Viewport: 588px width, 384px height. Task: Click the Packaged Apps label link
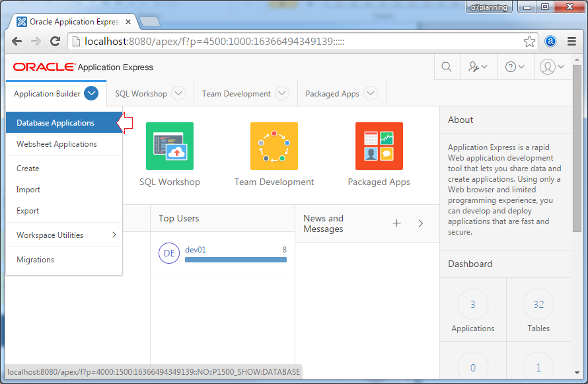point(379,182)
